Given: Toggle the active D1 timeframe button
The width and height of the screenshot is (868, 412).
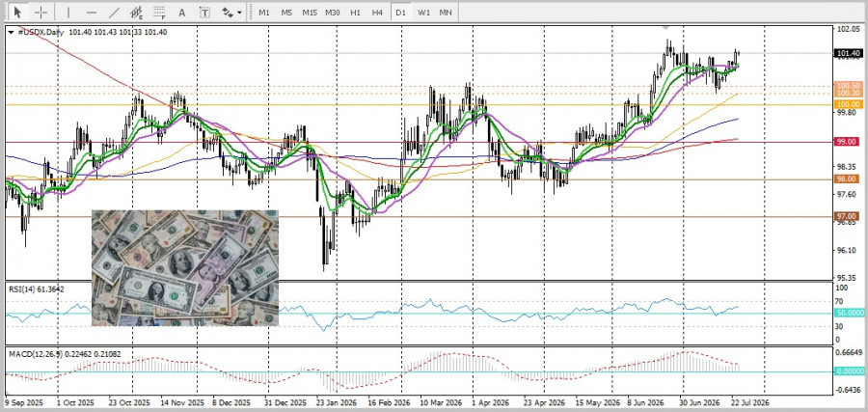Looking at the screenshot, I should pos(400,13).
